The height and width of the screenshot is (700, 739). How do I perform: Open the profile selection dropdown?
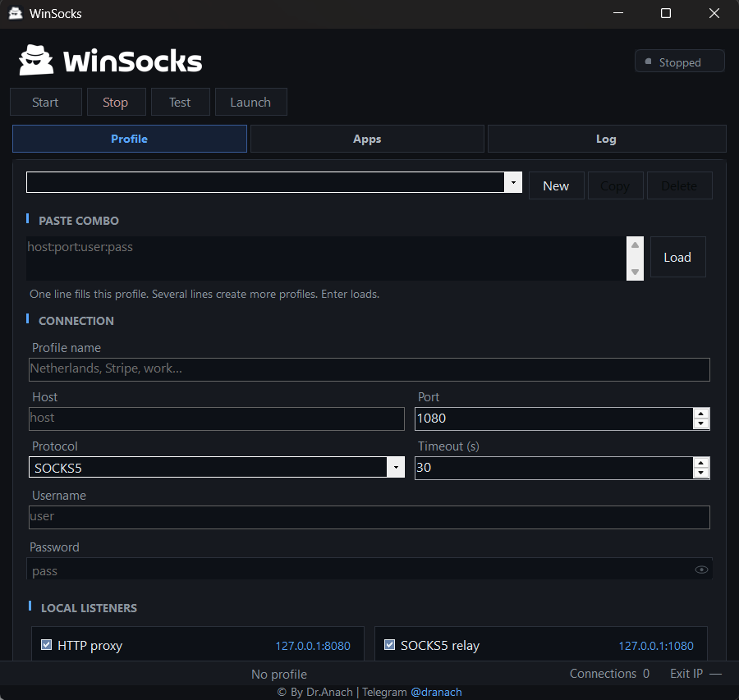click(513, 182)
